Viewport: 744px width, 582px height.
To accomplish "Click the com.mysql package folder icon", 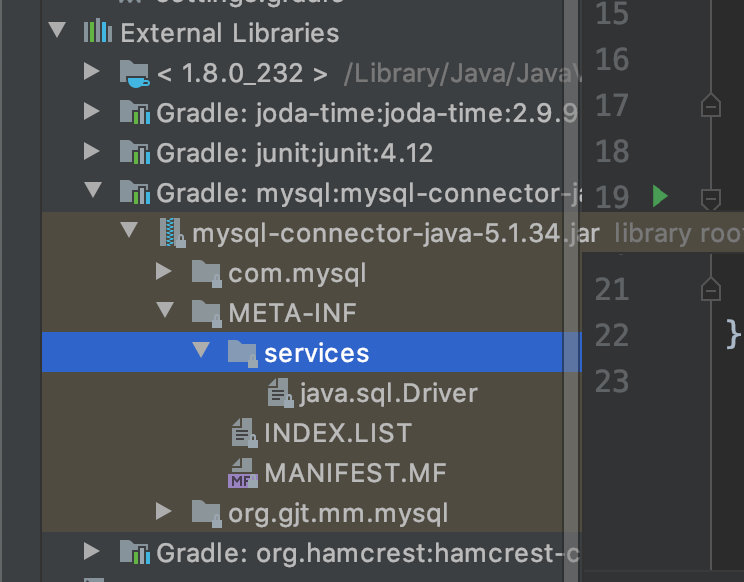I will point(206,274).
